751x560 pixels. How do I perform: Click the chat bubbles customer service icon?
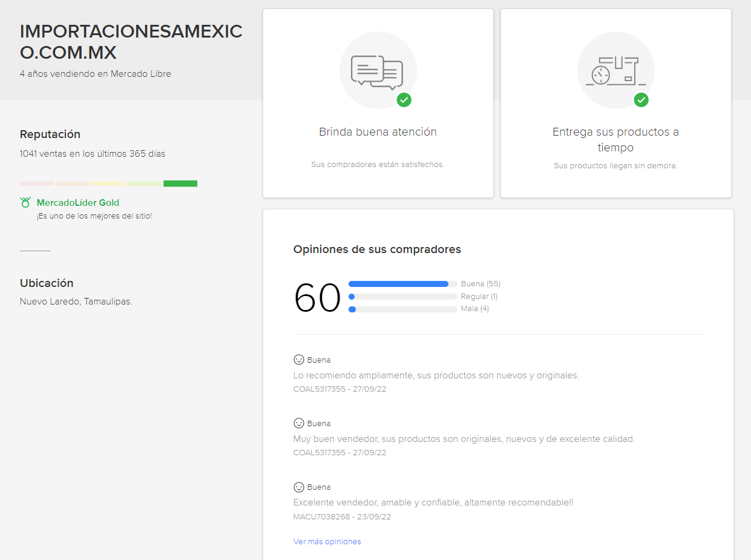[x=377, y=72]
